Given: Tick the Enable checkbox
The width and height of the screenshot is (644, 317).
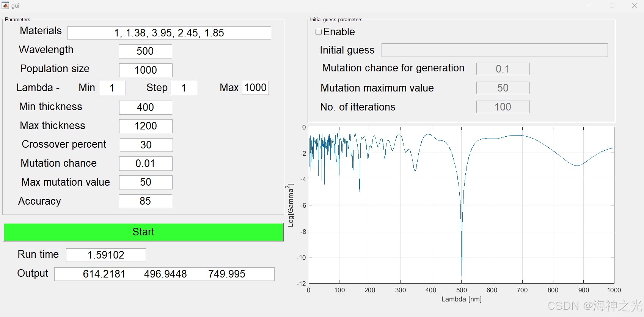Looking at the screenshot, I should tap(319, 32).
